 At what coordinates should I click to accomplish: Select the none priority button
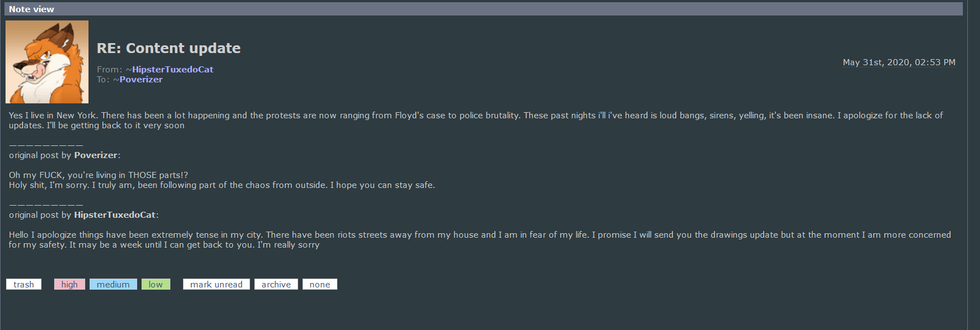320,284
